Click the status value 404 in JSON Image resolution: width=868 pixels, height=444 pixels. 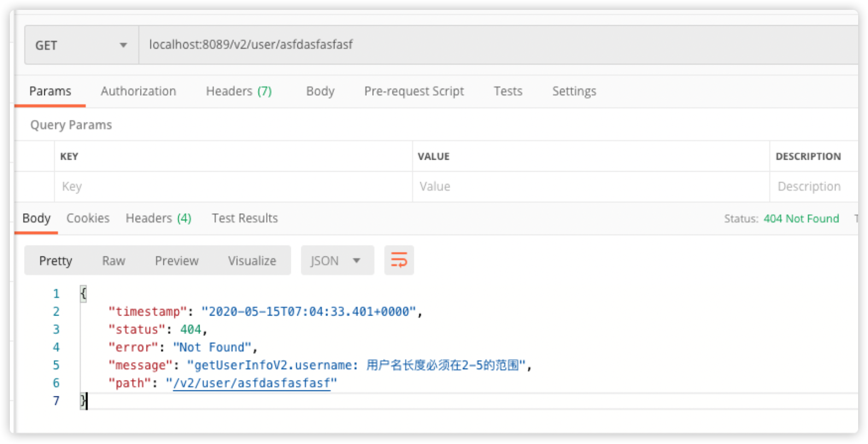click(x=191, y=330)
